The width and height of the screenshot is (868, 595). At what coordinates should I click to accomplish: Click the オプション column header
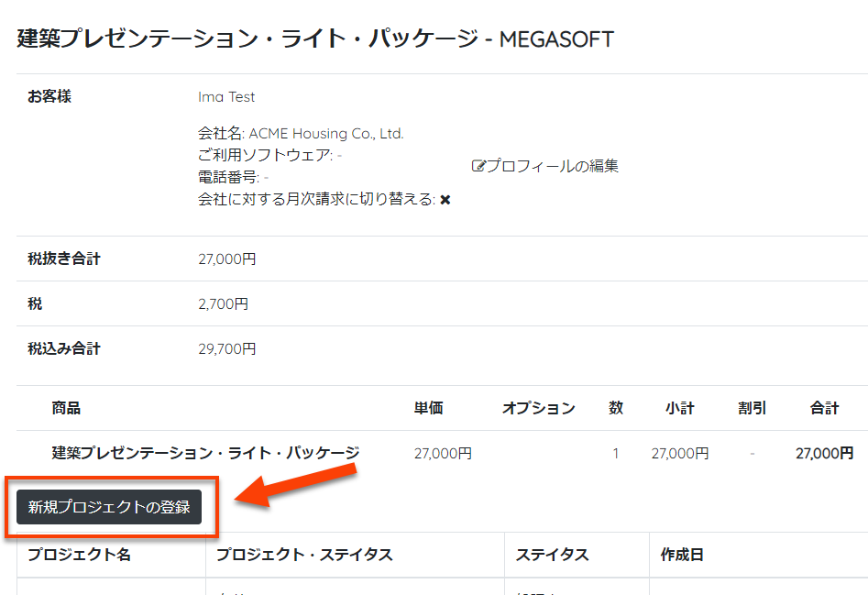point(538,408)
